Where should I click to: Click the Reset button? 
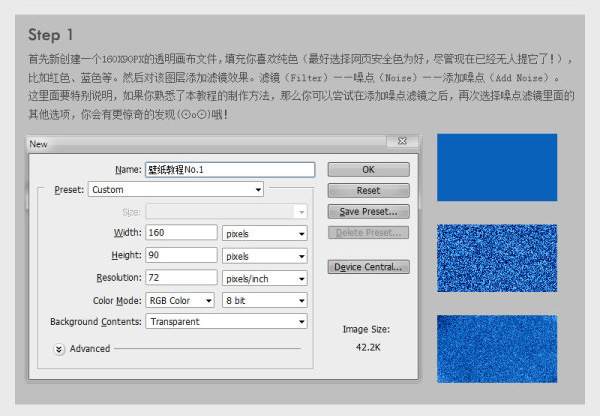(368, 191)
